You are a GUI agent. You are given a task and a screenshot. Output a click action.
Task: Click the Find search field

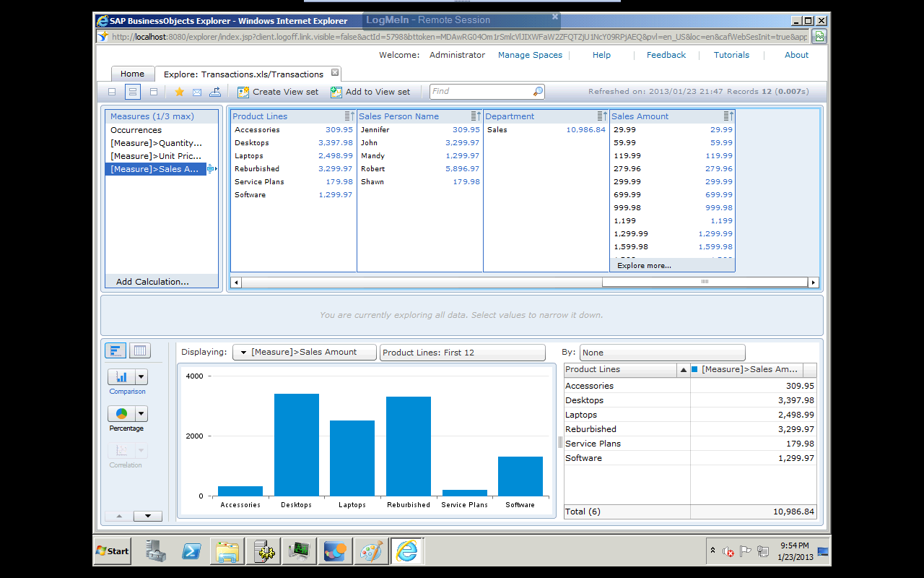click(x=481, y=92)
